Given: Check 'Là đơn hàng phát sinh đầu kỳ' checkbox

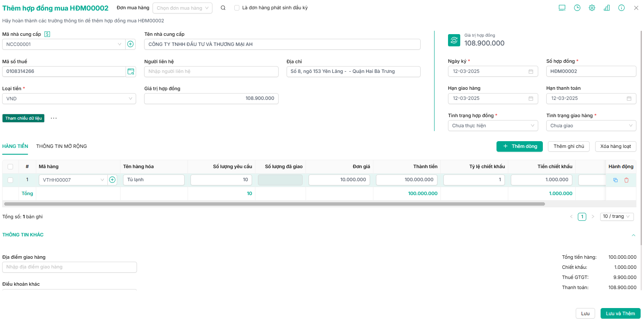Looking at the screenshot, I should pyautogui.click(x=237, y=8).
